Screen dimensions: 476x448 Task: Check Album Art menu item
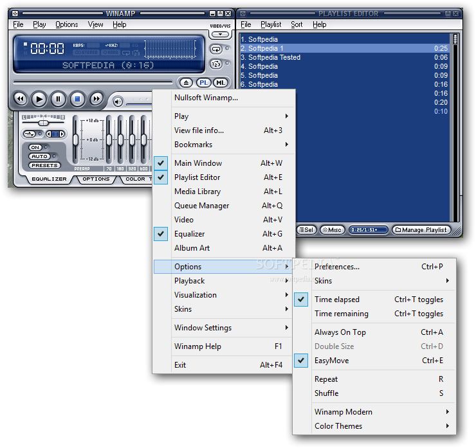point(224,248)
